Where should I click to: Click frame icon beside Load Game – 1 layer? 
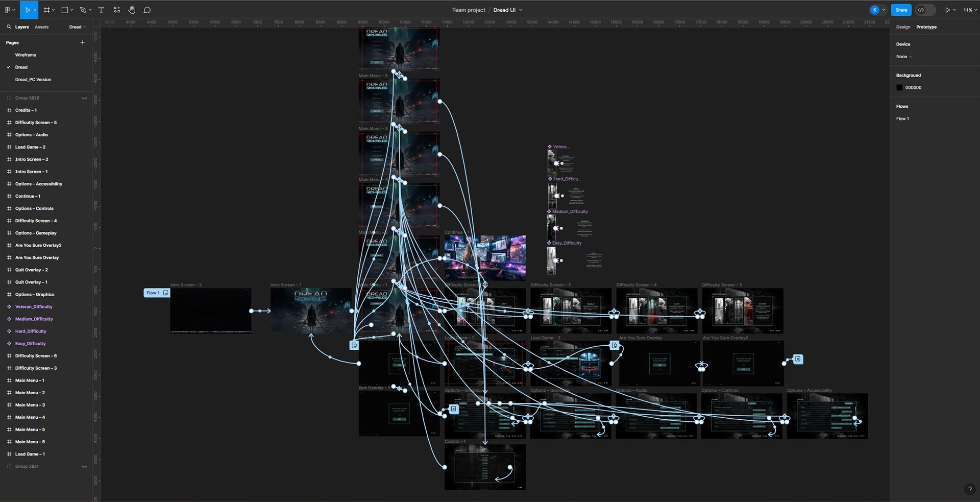point(9,454)
